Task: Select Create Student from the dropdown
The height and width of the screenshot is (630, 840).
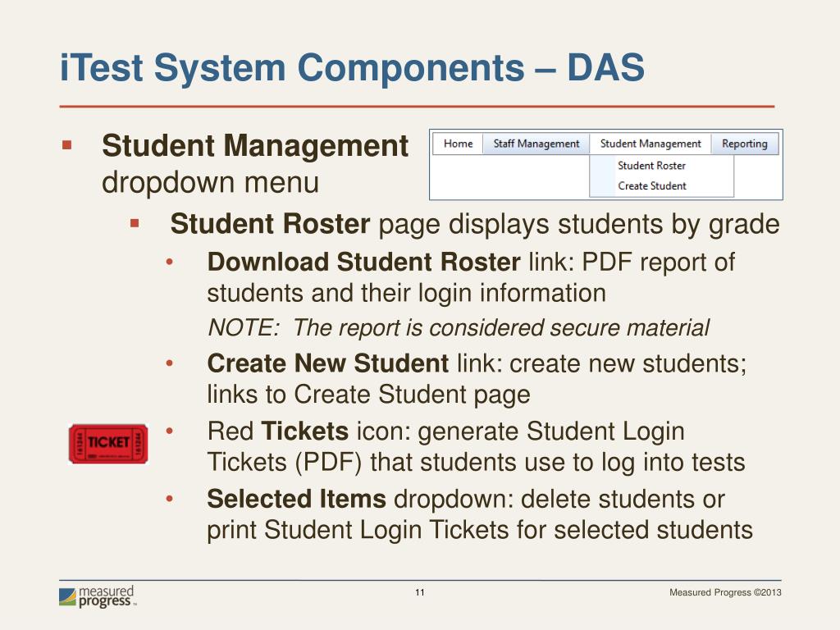Action: pyautogui.click(x=652, y=186)
